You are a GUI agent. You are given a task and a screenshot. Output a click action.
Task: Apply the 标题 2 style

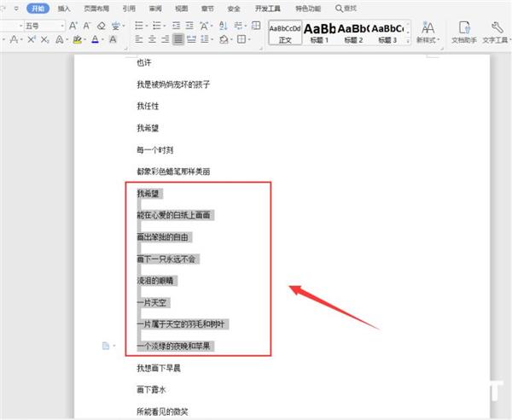(353, 32)
